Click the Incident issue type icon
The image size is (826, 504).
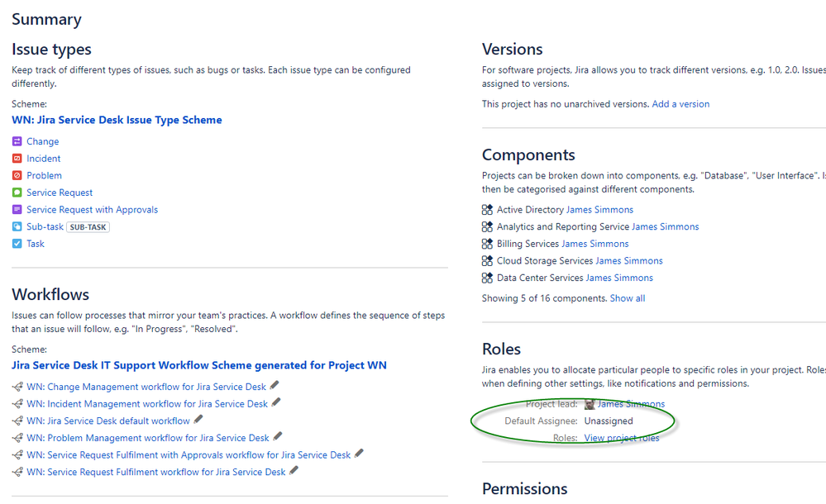coord(17,159)
